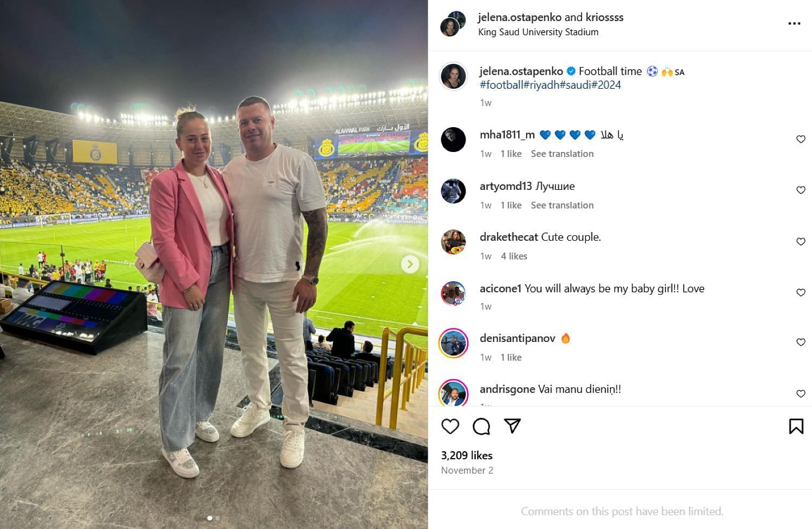Share post via paper plane icon
This screenshot has height=529, width=812.
coord(512,426)
